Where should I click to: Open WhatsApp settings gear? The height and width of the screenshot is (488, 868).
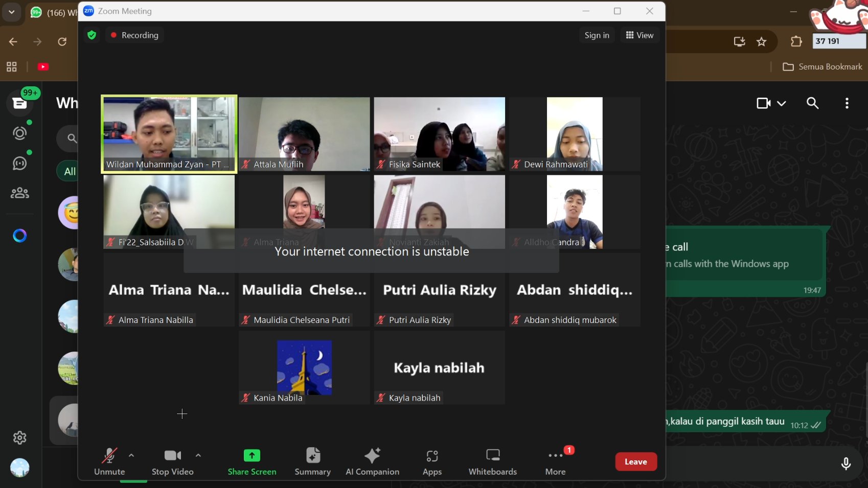[19, 438]
